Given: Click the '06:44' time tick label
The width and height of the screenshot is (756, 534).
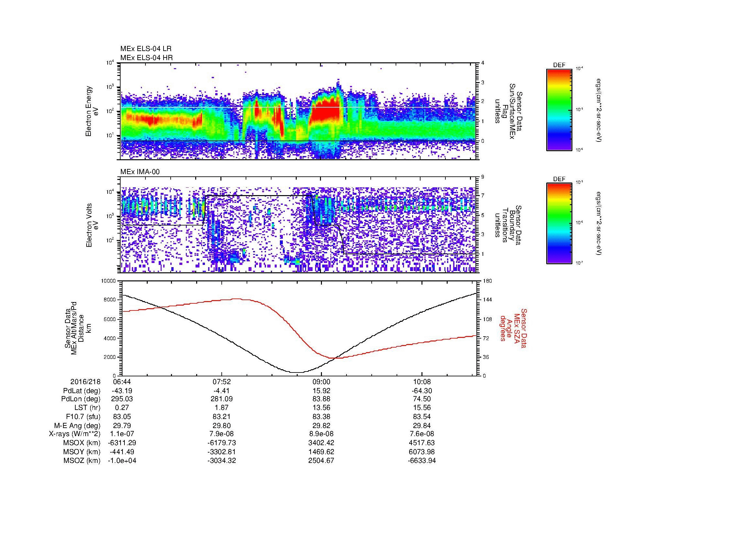Looking at the screenshot, I should point(122,382).
